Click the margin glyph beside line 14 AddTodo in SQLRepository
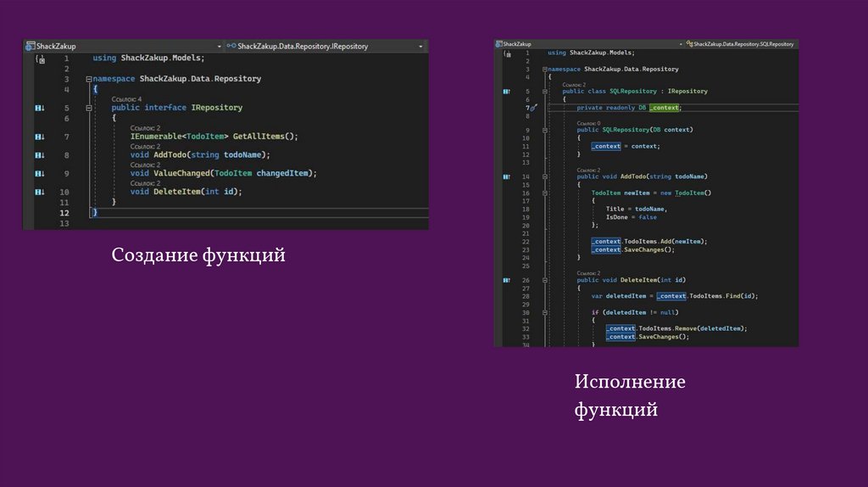This screenshot has height=487, width=868. pyautogui.click(x=507, y=176)
